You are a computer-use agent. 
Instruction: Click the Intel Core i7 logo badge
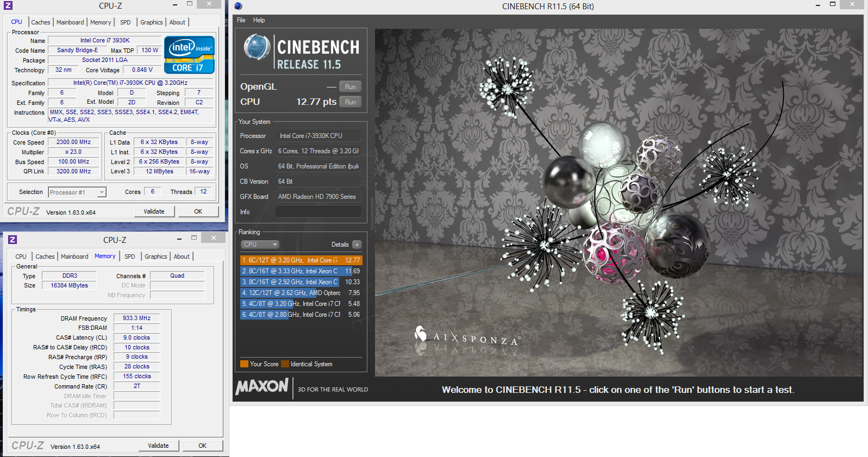coord(189,55)
